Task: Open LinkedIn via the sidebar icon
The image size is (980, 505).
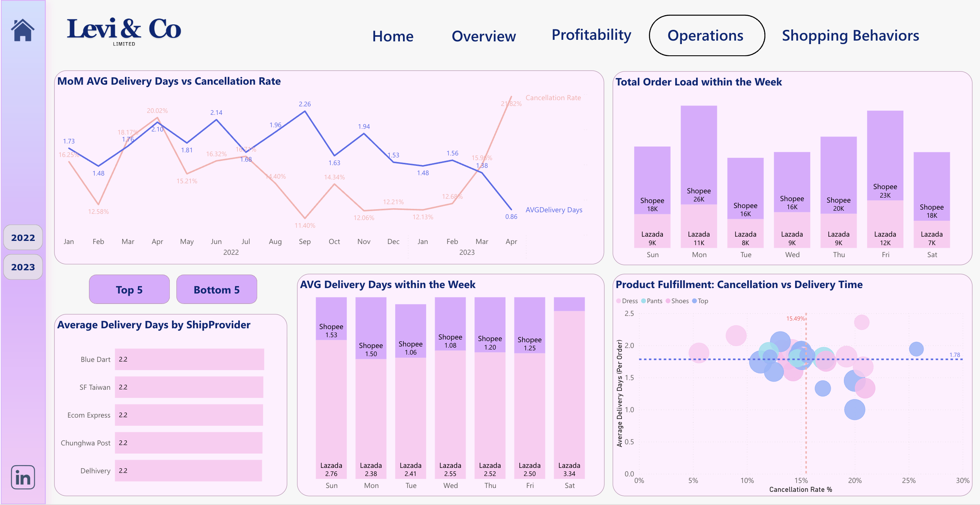Action: click(x=22, y=478)
